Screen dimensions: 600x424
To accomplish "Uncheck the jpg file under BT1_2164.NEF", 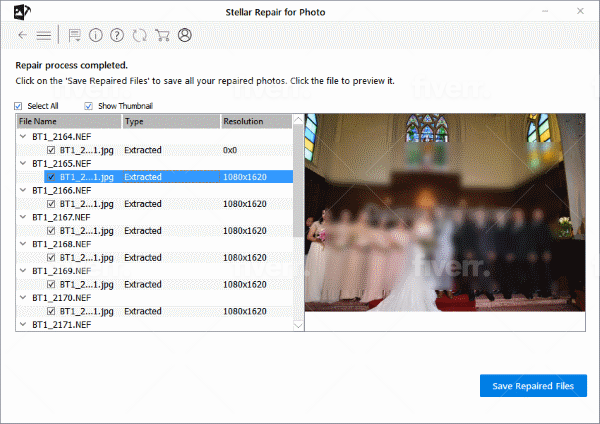I will (x=51, y=150).
